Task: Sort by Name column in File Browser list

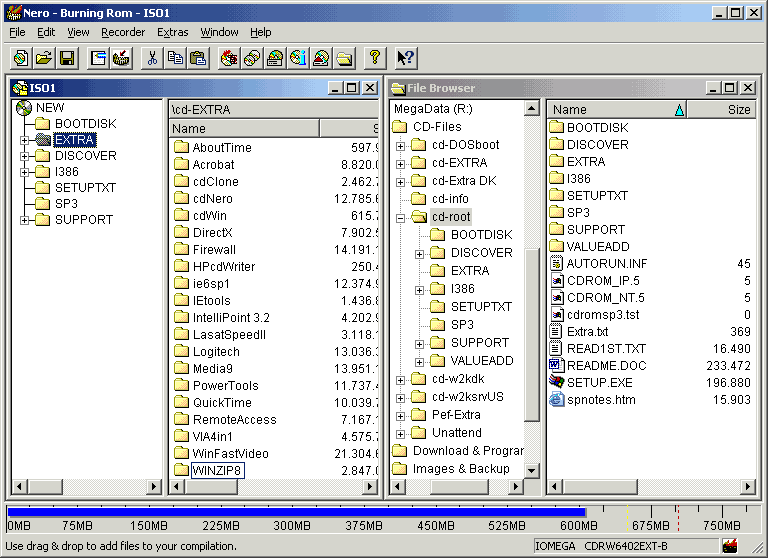Action: pos(617,110)
